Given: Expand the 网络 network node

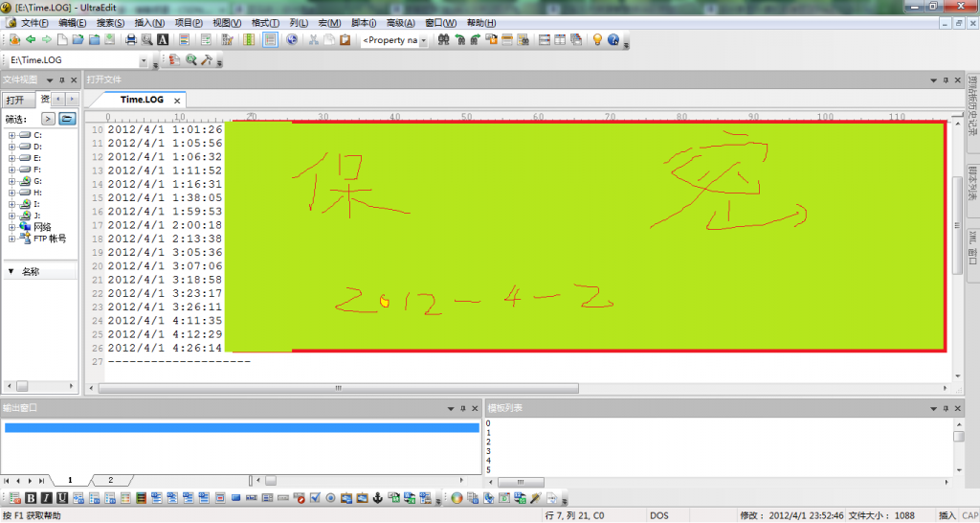Looking at the screenshot, I should click(11, 227).
